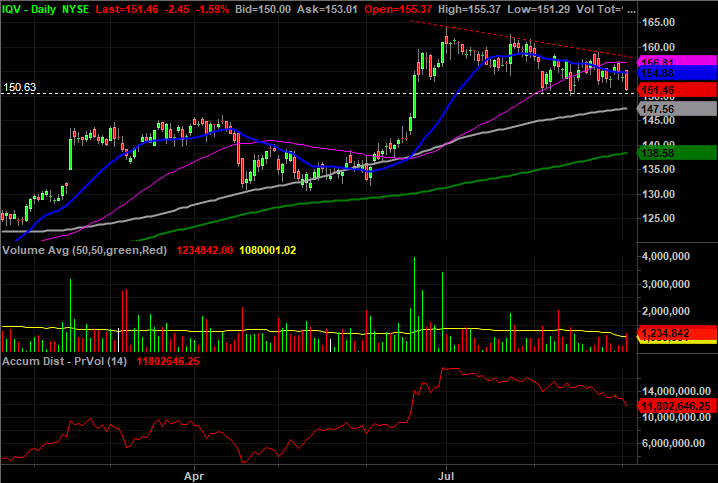Screen dimensions: 718x483
Task: Click the gray 147.56 moving average tag
Action: point(677,109)
